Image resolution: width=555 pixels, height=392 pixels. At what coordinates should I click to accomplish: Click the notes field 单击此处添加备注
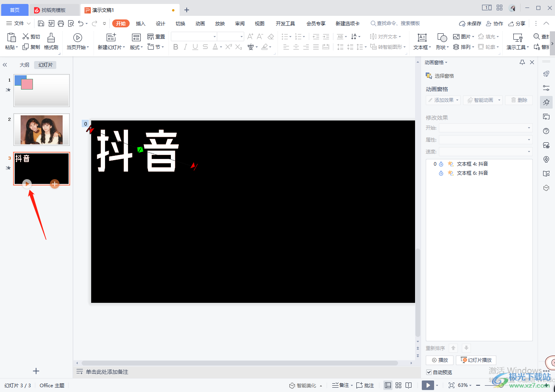107,372
